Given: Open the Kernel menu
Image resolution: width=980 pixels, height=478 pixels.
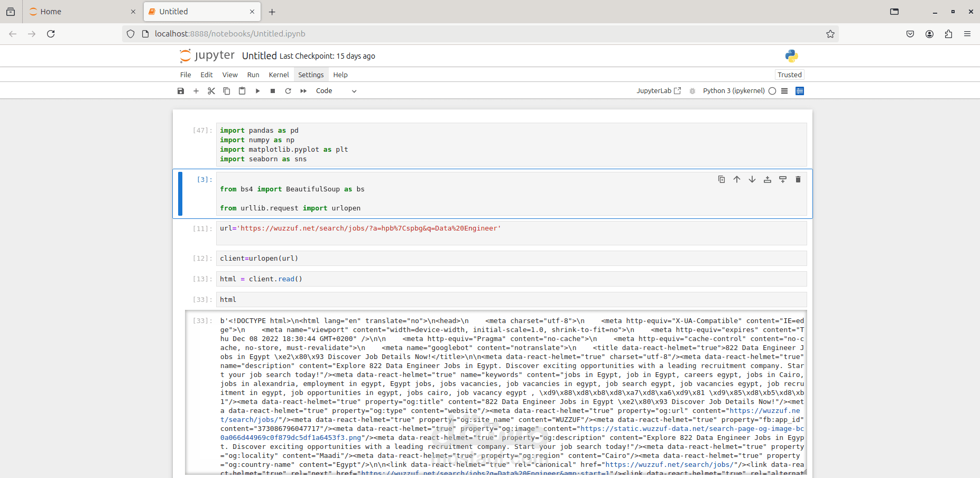Looking at the screenshot, I should point(279,75).
